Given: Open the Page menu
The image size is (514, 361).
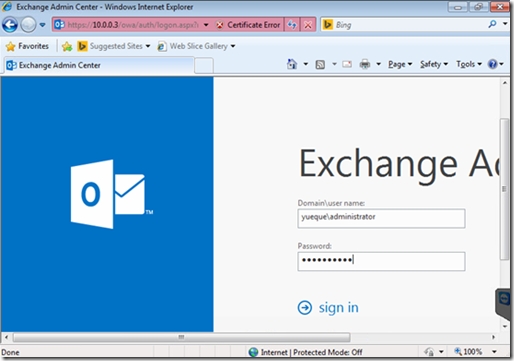Looking at the screenshot, I should click(x=400, y=64).
